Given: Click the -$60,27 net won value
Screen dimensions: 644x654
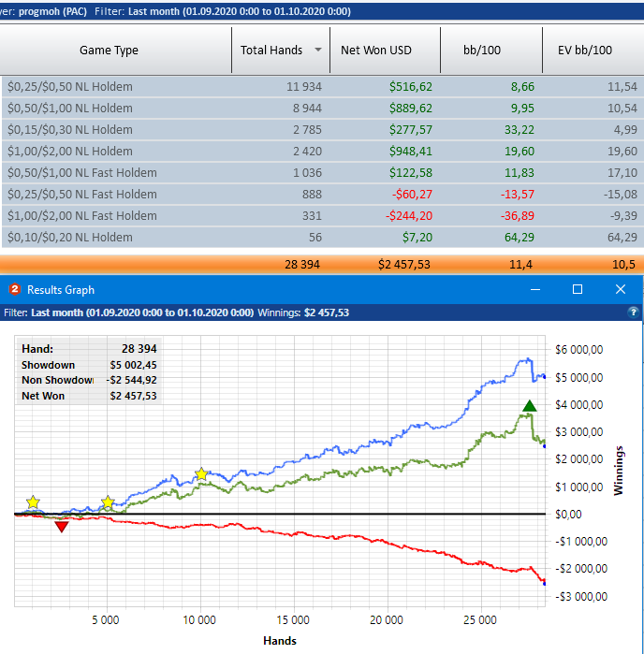Looking at the screenshot, I should click(x=412, y=195).
